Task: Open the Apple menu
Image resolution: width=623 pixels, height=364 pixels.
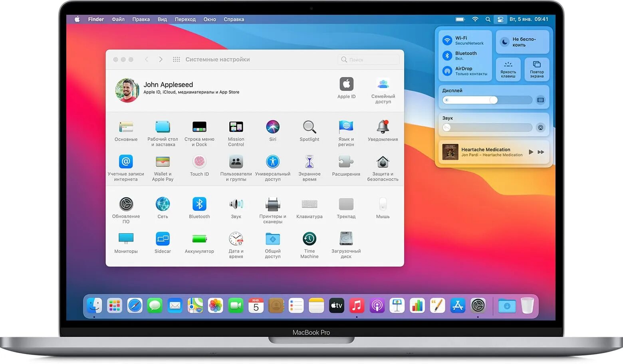Action: click(77, 19)
